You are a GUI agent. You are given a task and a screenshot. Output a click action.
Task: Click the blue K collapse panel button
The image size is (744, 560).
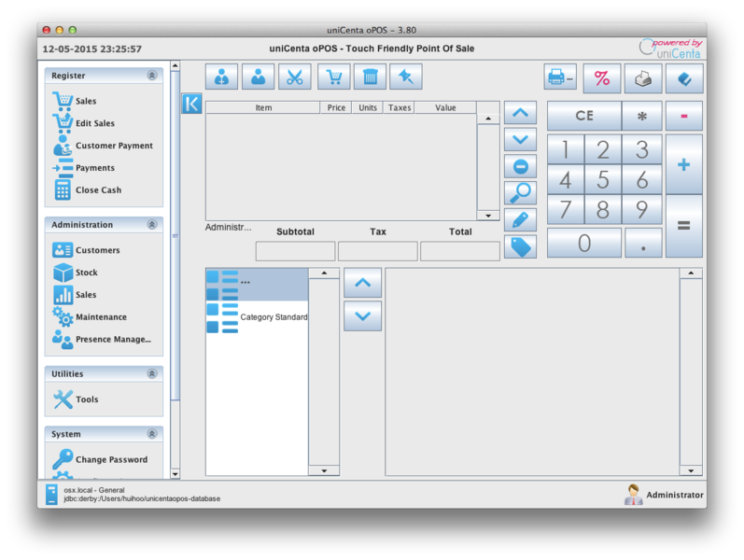tap(191, 104)
